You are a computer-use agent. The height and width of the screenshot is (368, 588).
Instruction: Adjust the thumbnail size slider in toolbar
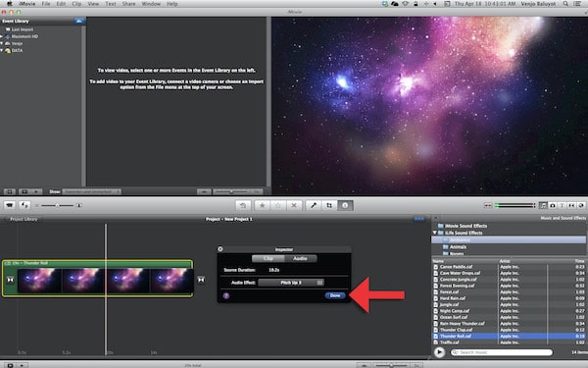coord(57,205)
